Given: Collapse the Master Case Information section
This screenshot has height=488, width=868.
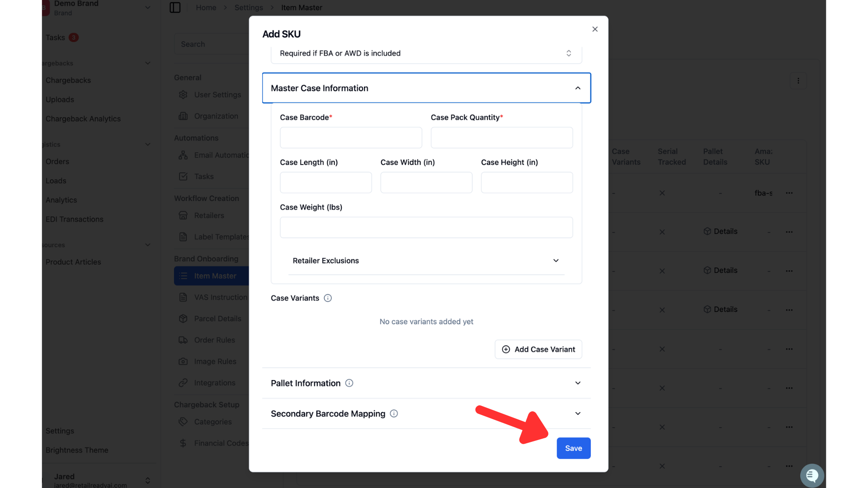Looking at the screenshot, I should (x=426, y=88).
